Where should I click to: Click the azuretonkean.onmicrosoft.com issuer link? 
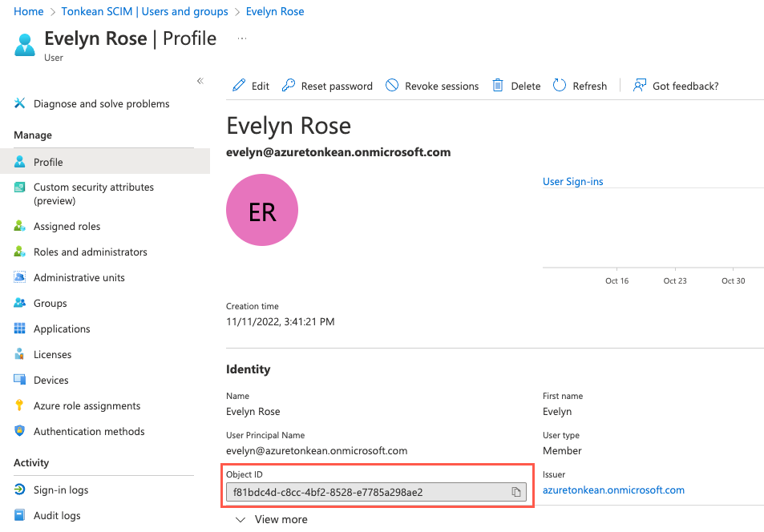(613, 490)
